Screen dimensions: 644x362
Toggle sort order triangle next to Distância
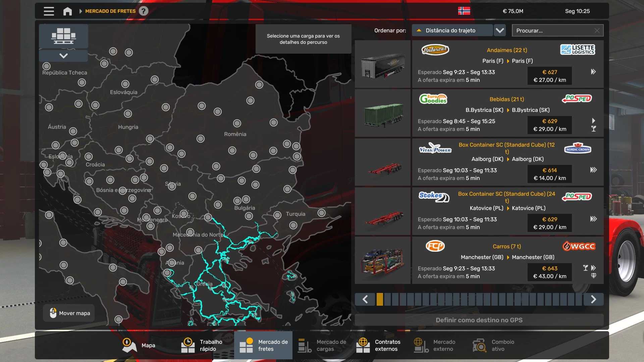(x=419, y=31)
